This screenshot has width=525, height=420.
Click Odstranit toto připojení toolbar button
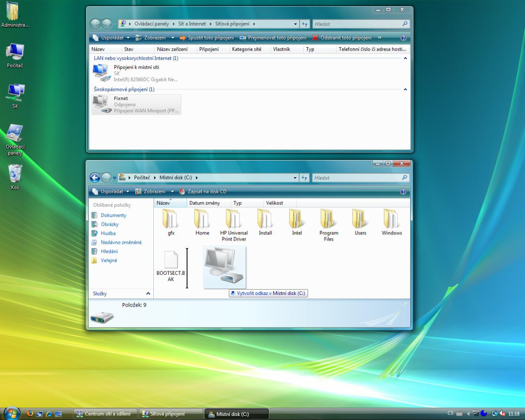(x=342, y=38)
